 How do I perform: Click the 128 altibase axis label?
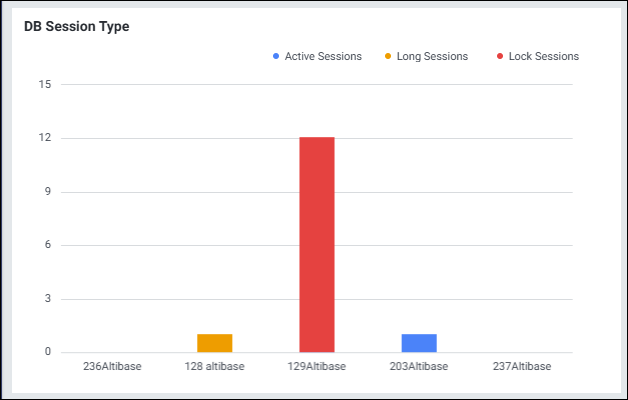tap(214, 366)
